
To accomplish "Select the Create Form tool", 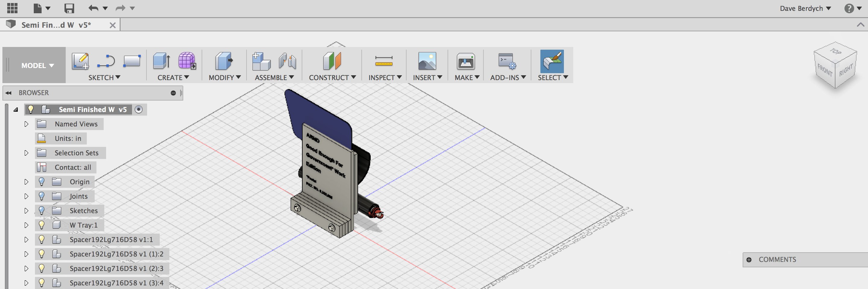I will point(187,61).
